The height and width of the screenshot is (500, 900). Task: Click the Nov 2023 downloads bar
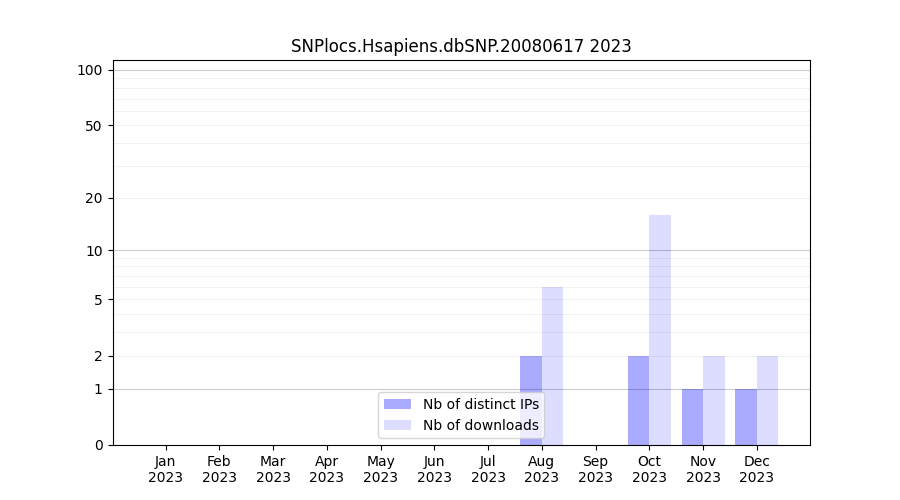714,400
